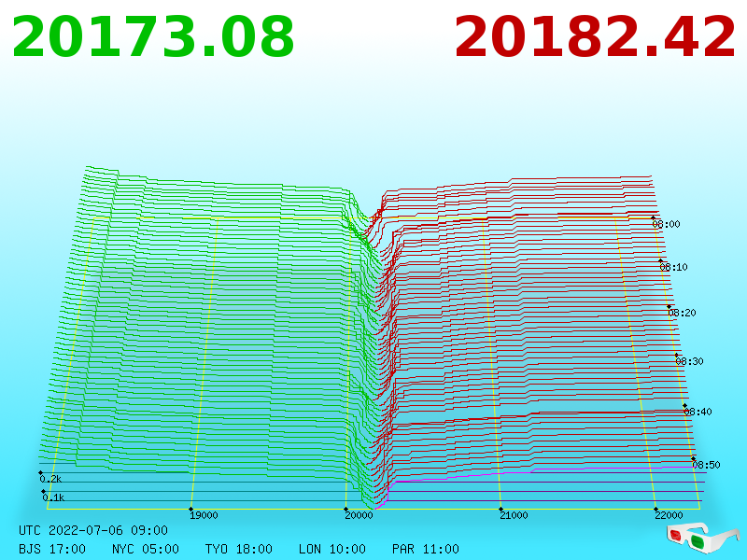The width and height of the screenshot is (747, 560).
Task: Click the 08:50 time axis marker
Action: (706, 465)
